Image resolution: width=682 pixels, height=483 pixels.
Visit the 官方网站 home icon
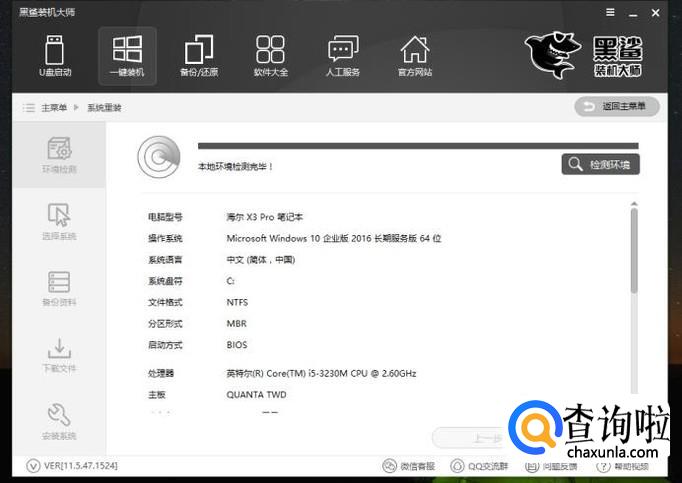coord(415,55)
